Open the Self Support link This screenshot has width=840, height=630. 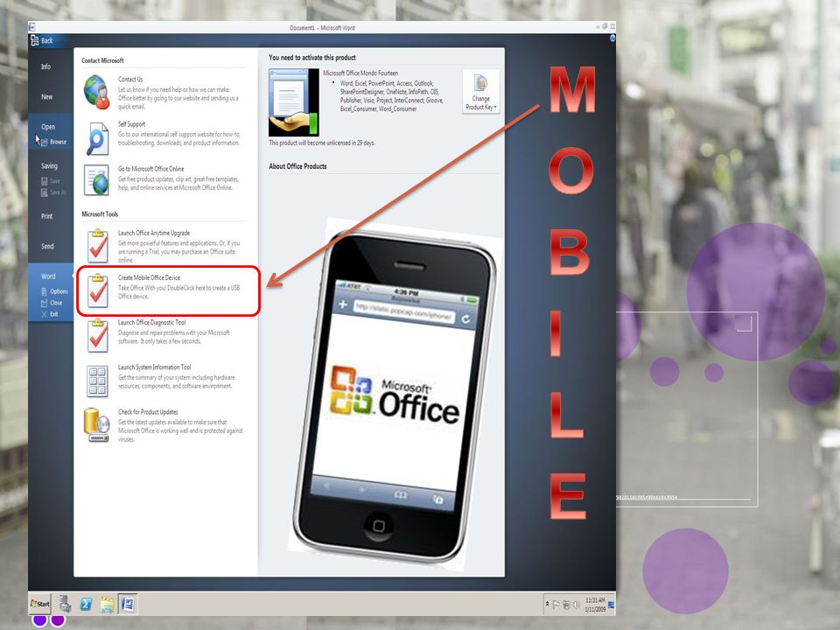[x=132, y=124]
